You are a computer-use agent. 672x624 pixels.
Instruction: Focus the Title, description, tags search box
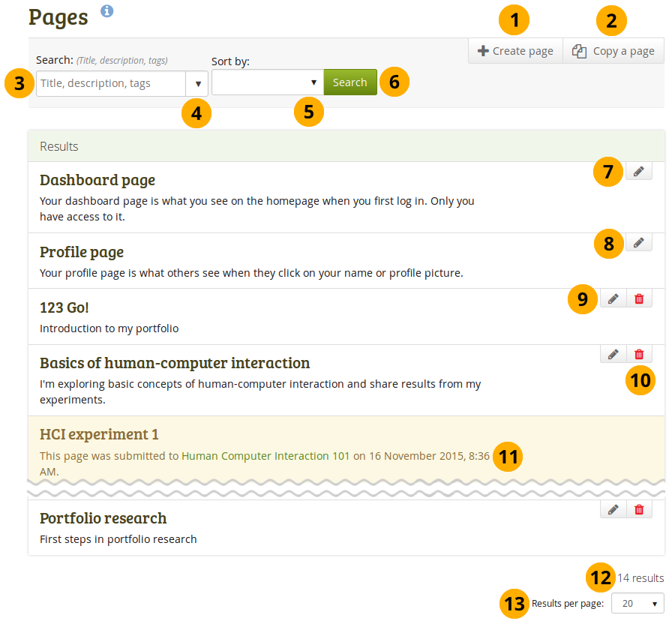pos(111,83)
